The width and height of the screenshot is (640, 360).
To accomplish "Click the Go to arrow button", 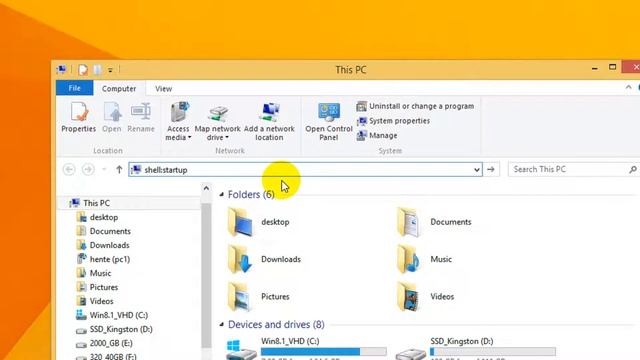I will [491, 169].
